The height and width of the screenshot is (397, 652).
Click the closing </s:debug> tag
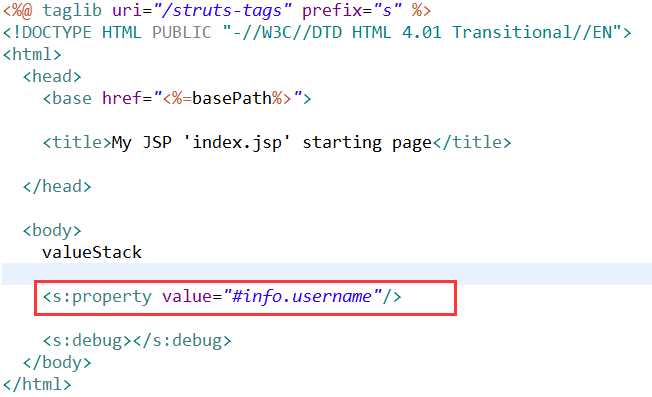182,341
